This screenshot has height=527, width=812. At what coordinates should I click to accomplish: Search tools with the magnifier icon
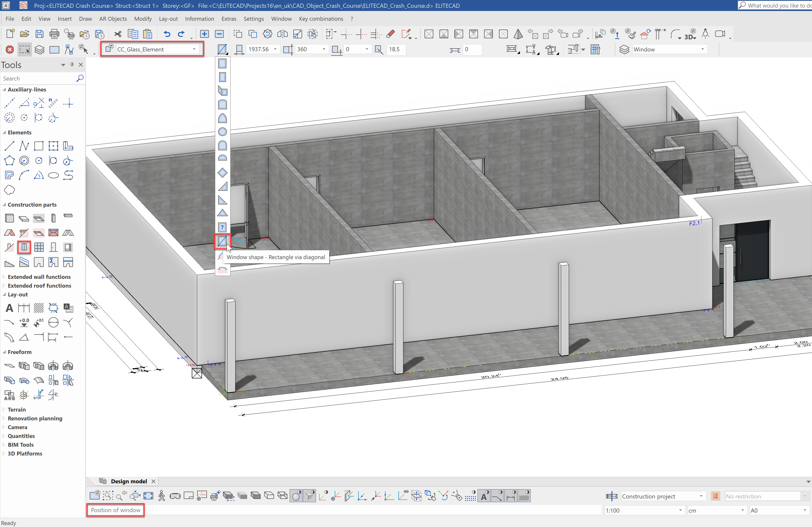(80, 78)
